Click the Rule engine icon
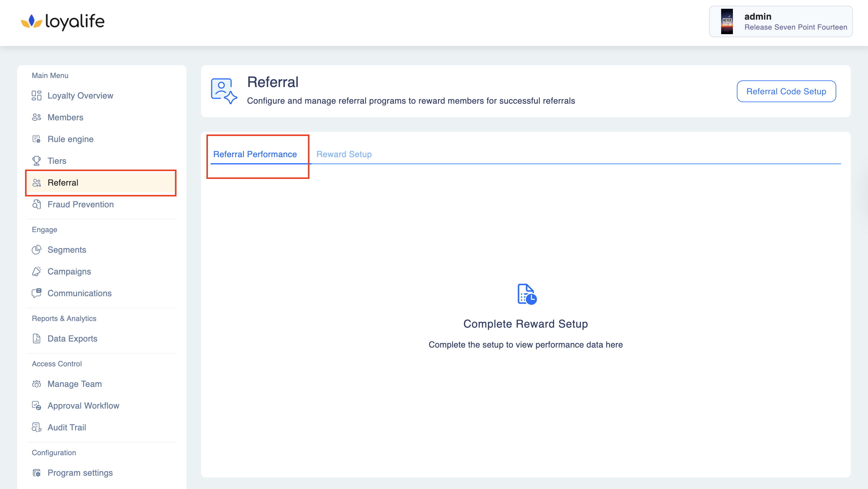Image resolution: width=868 pixels, height=489 pixels. point(36,139)
